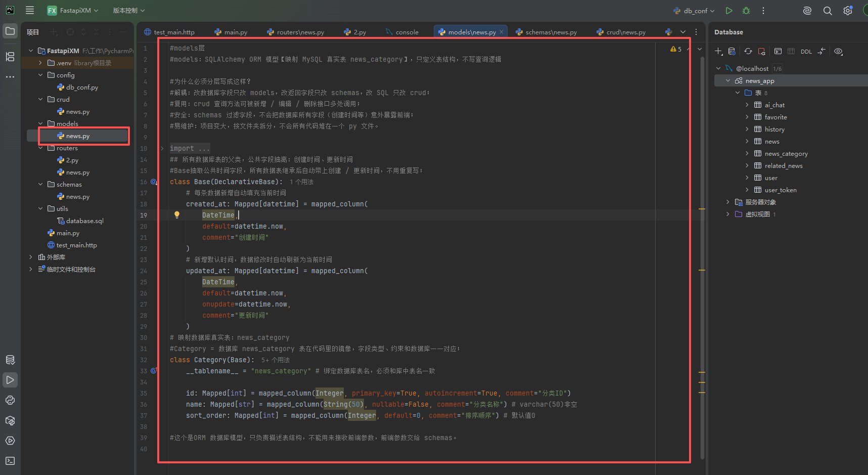Collapse the config folder

[x=40, y=75]
